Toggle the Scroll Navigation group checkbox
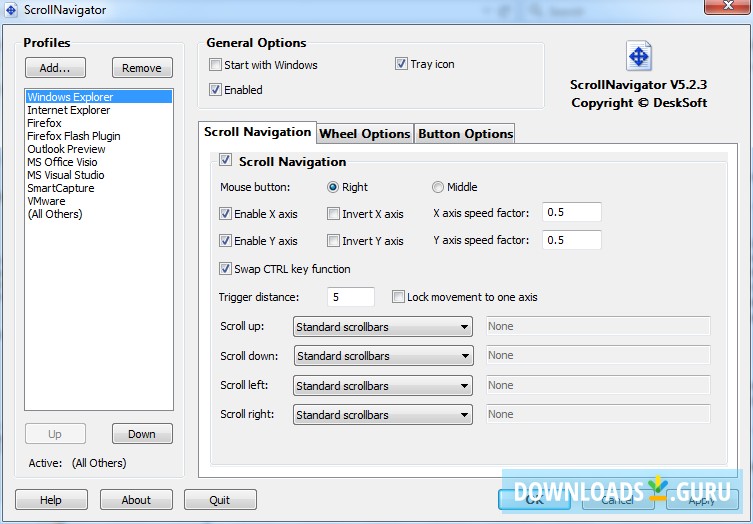Screen dimensions: 753x524 coord(225,159)
